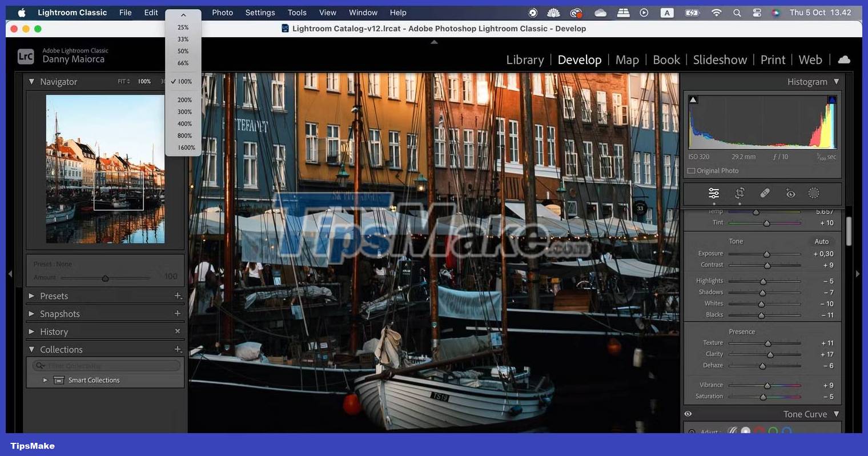Viewport: 868px width, 456px height.
Task: Open the Healing tool
Action: [x=765, y=193]
